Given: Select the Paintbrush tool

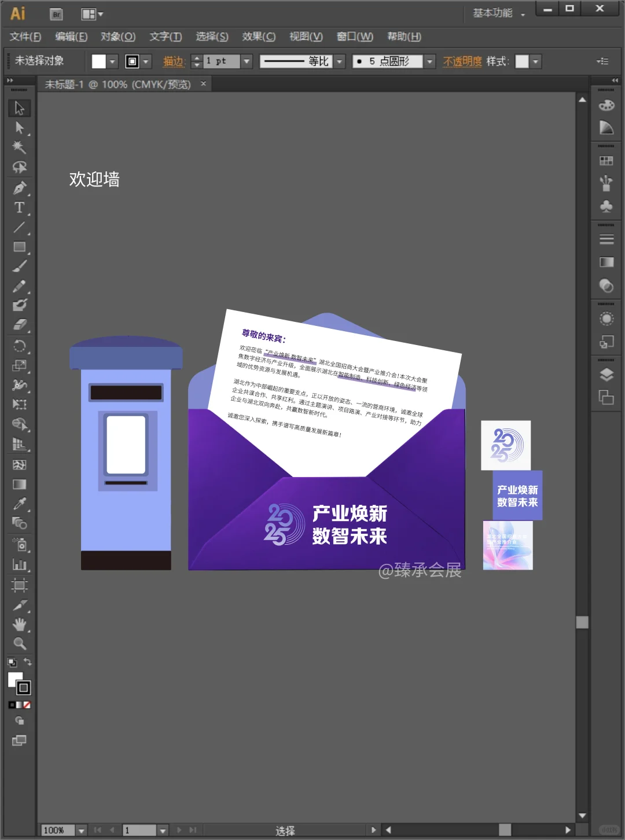Looking at the screenshot, I should (19, 267).
